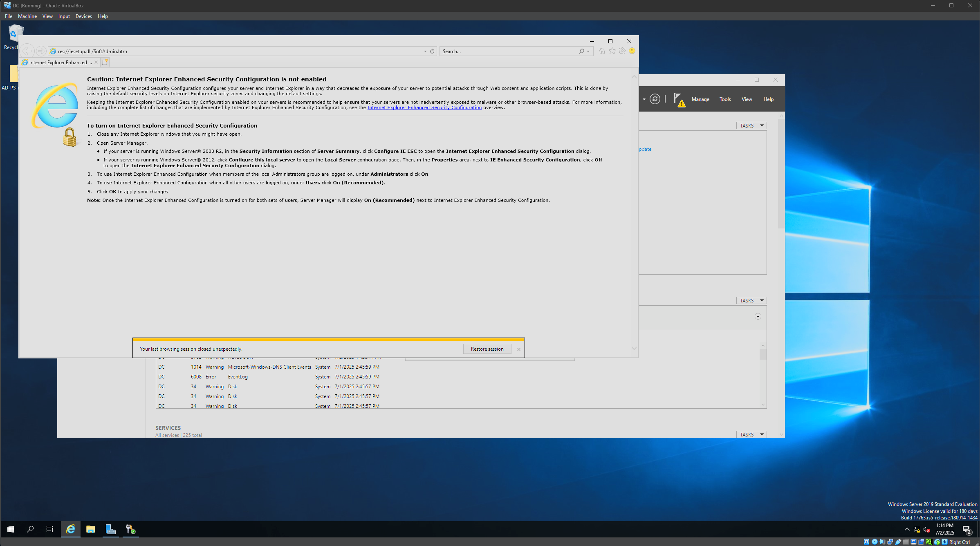Click the Restore session button

[487, 349]
